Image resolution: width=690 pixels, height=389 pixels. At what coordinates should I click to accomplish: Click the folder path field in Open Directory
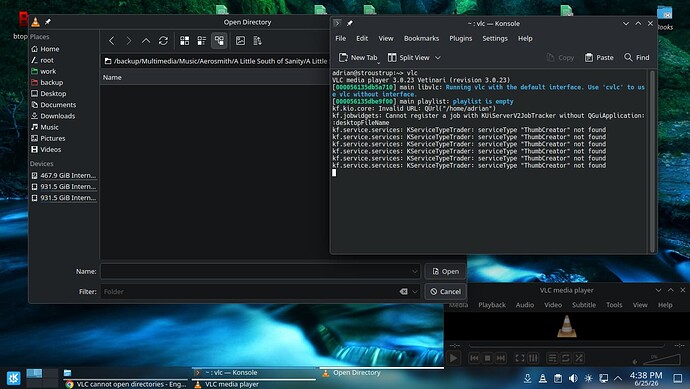pos(216,61)
